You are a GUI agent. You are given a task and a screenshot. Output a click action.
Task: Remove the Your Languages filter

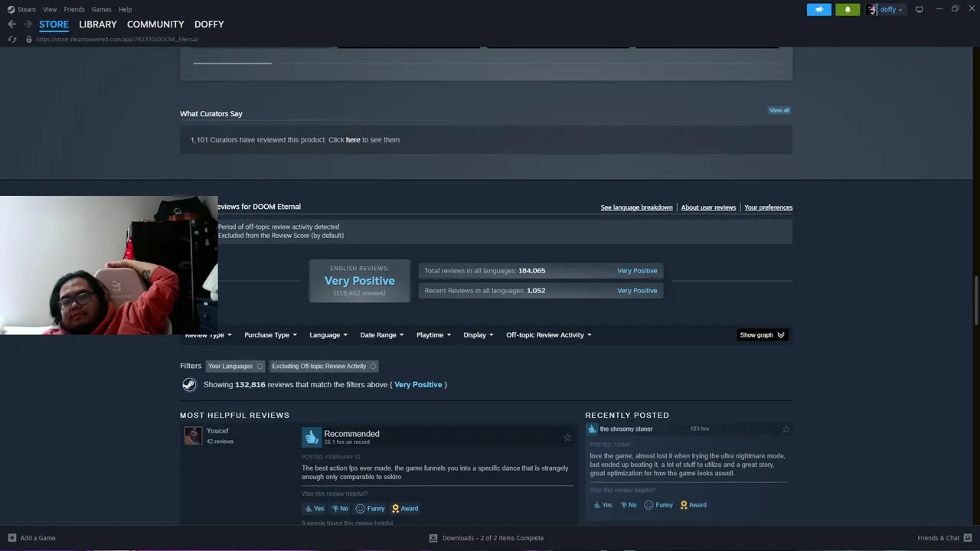pyautogui.click(x=260, y=367)
